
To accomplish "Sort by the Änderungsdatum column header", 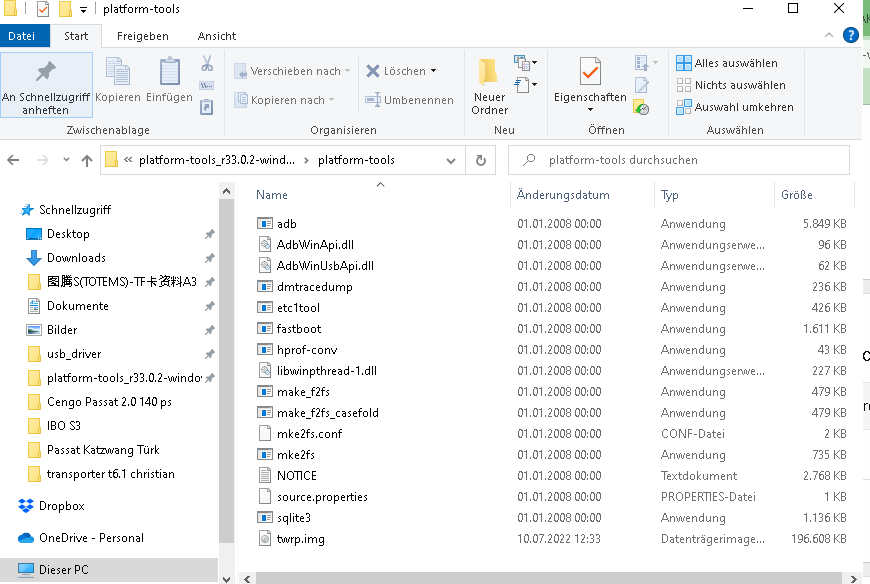I will [563, 195].
